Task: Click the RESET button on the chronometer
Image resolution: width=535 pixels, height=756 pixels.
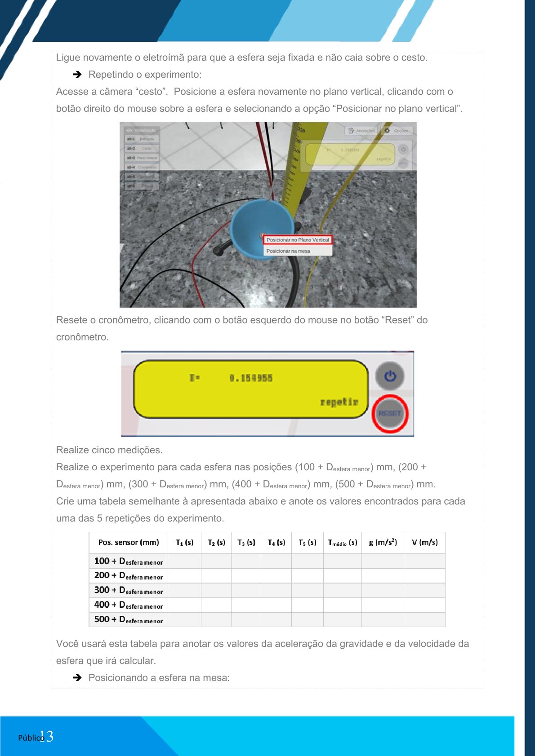Action: tap(389, 414)
